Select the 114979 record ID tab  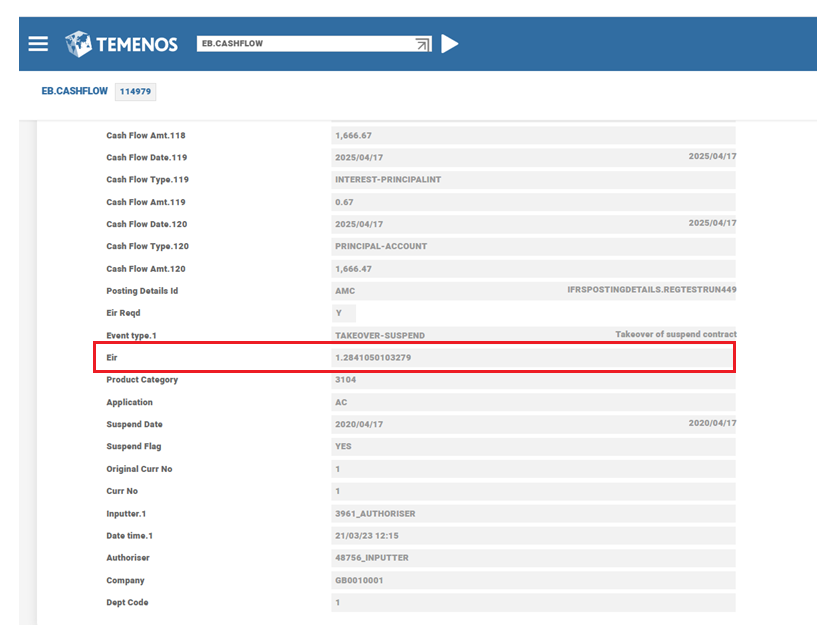tap(135, 92)
